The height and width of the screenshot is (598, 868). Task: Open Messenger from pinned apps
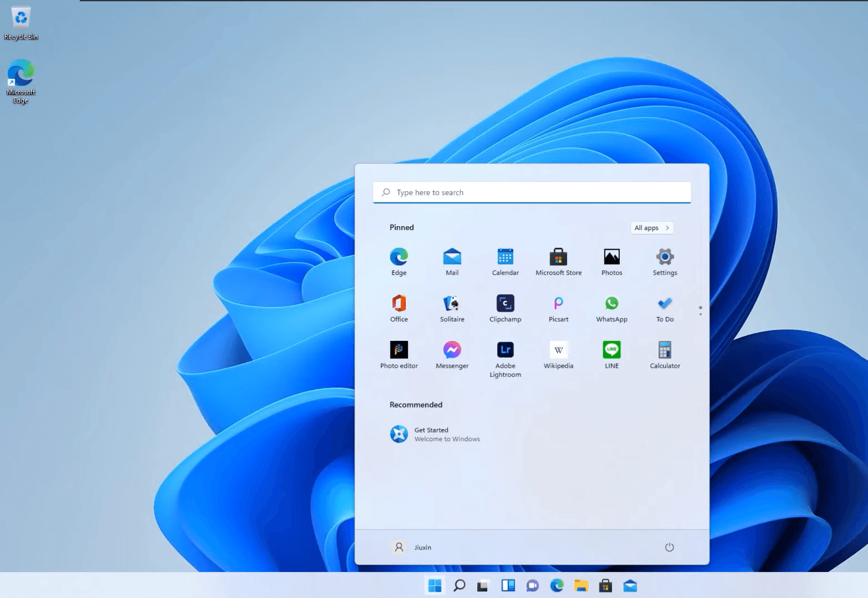click(452, 355)
